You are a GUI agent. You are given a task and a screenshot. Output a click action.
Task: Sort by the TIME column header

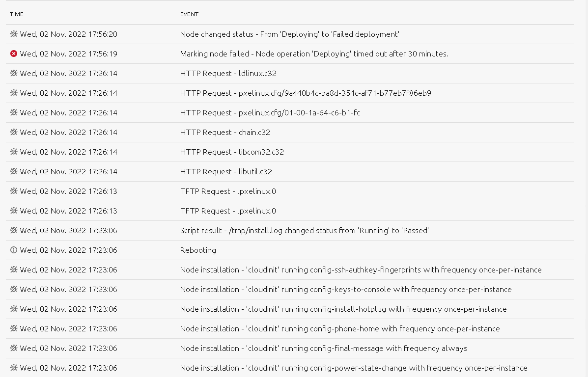17,14
